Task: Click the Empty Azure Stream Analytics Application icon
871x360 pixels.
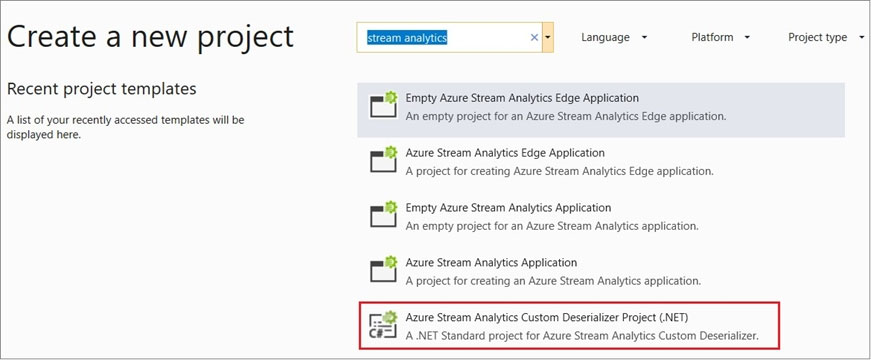Action: (384, 214)
